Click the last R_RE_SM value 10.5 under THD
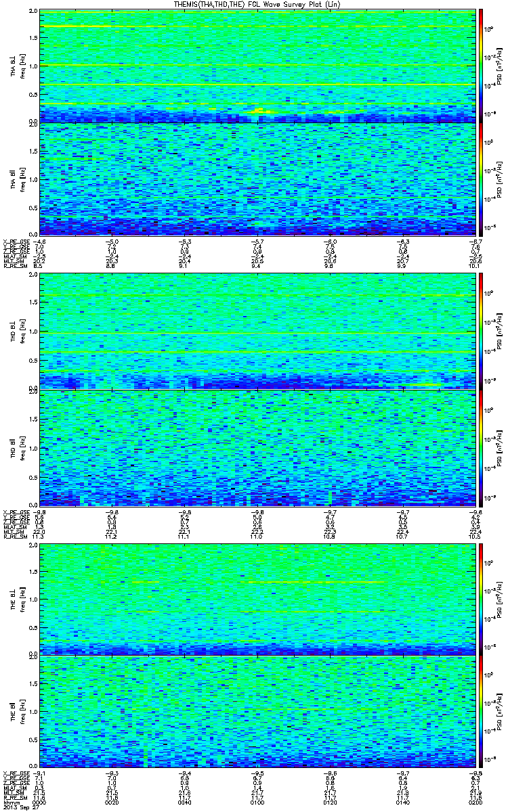Image resolution: width=508 pixels, height=812 pixels. click(x=475, y=536)
